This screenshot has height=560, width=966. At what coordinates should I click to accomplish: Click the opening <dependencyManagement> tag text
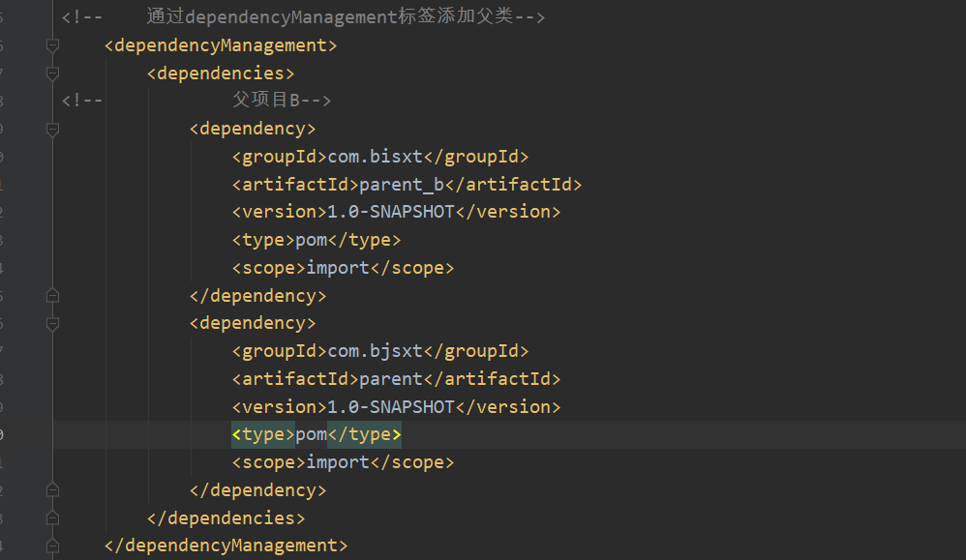click(221, 45)
